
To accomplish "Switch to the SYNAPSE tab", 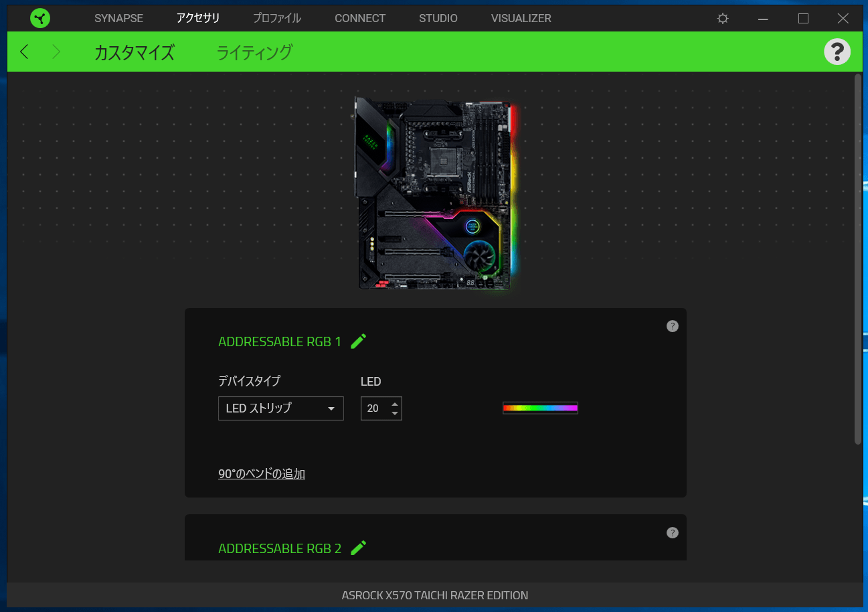I will click(118, 19).
